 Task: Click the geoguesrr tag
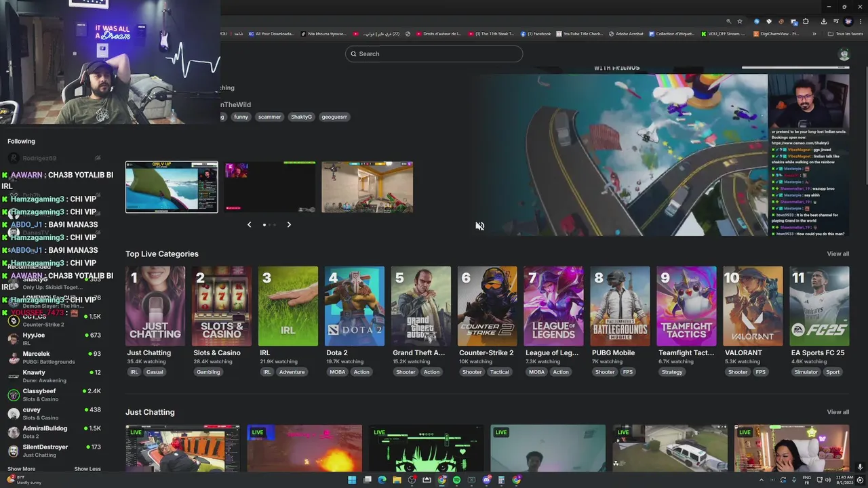coord(334,117)
